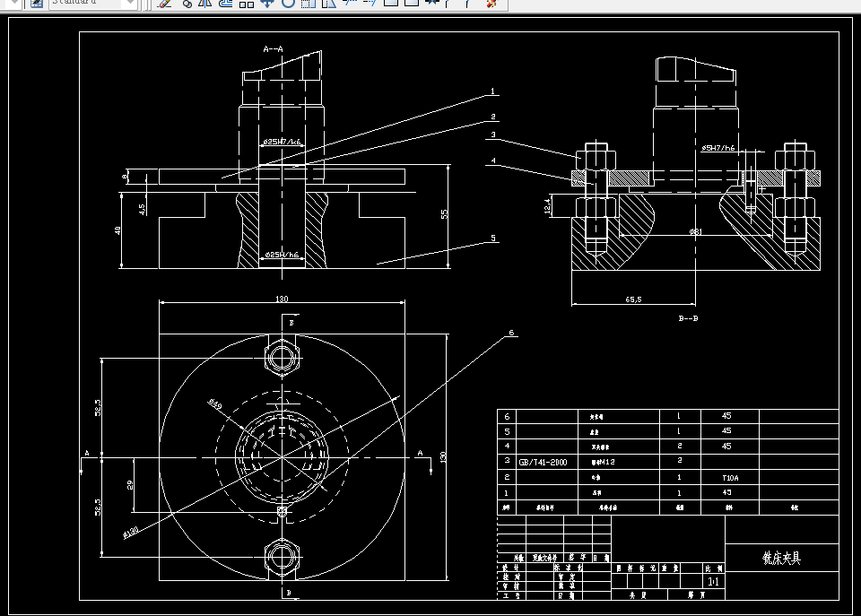Select the 29 dimension text
861x616 pixels.
130,485
